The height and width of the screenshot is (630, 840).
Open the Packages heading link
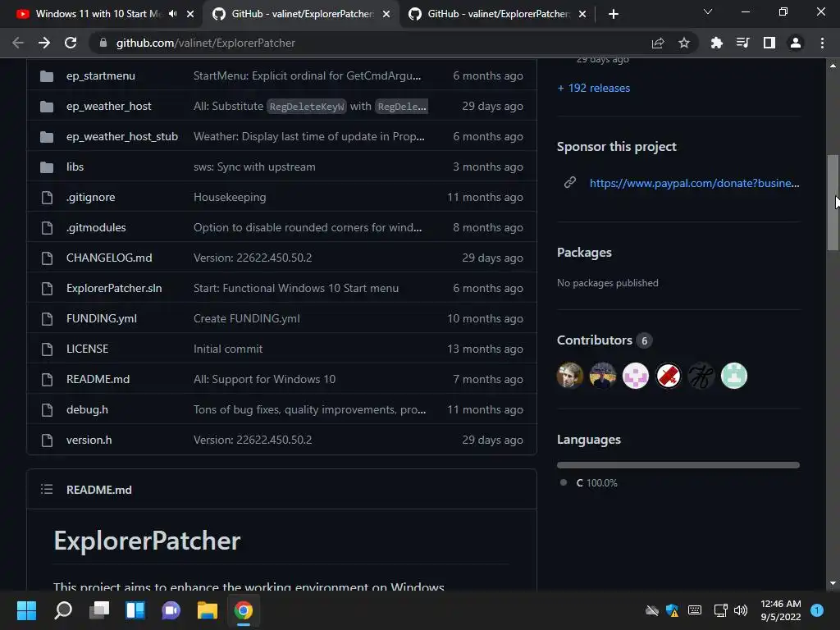coord(584,253)
